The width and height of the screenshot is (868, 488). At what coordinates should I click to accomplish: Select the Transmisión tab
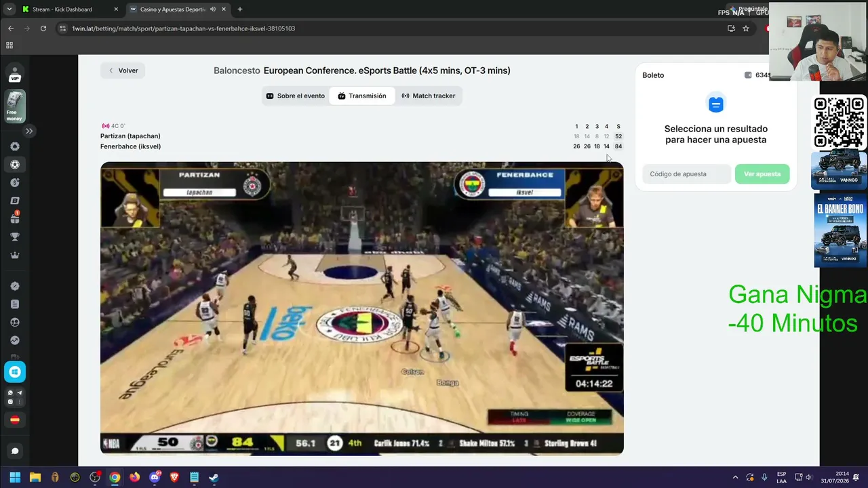tap(362, 96)
